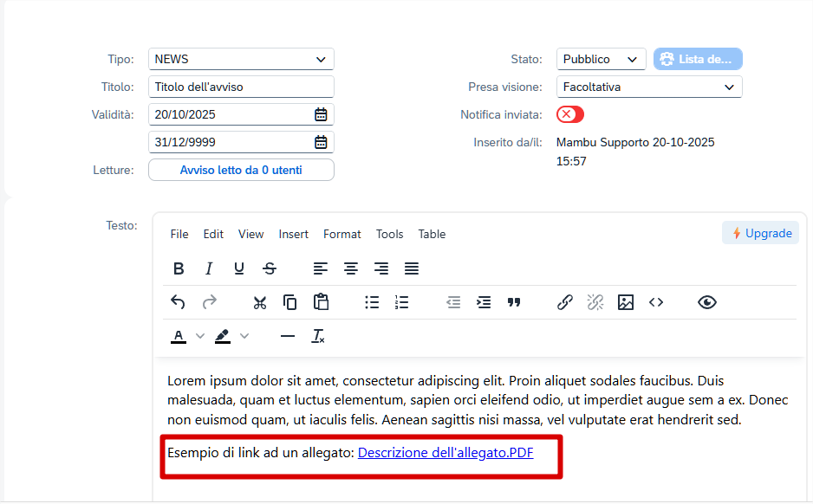Click the insert image icon

point(626,302)
